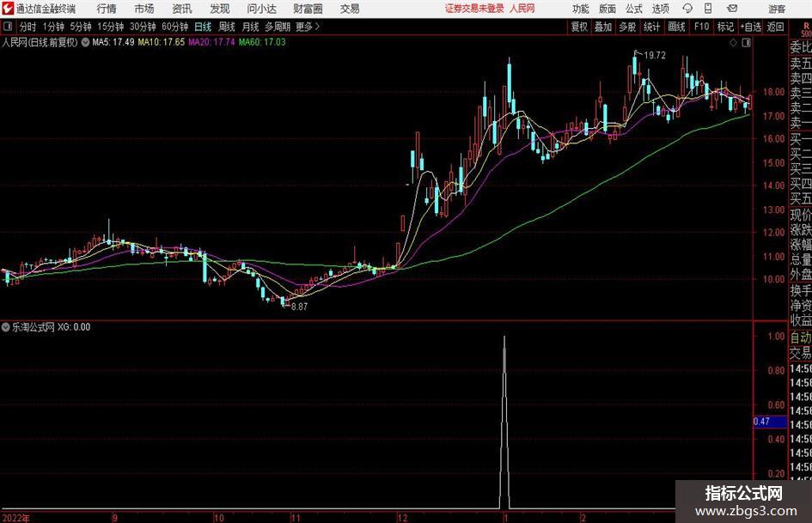Viewport: 812px width, 523px height.
Task: Click the 2022年 date axis label
Action: click(16, 517)
